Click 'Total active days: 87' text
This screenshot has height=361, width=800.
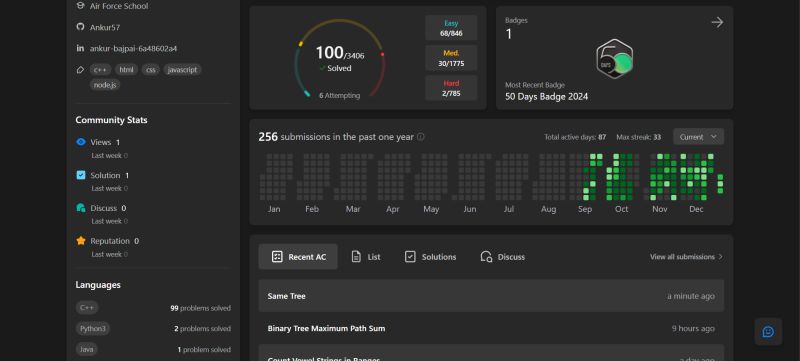pos(575,137)
